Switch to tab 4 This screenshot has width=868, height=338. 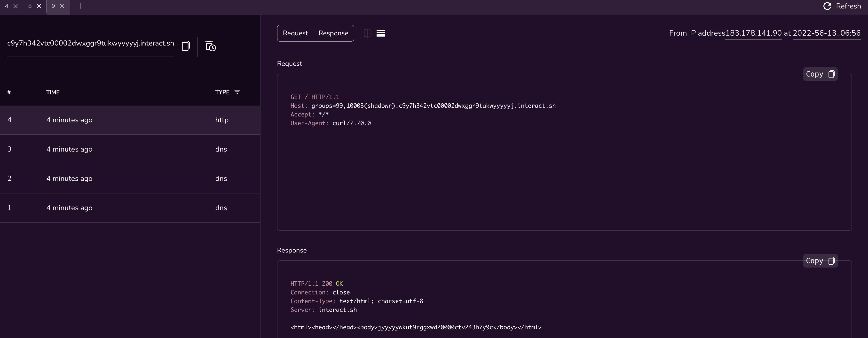coord(7,6)
